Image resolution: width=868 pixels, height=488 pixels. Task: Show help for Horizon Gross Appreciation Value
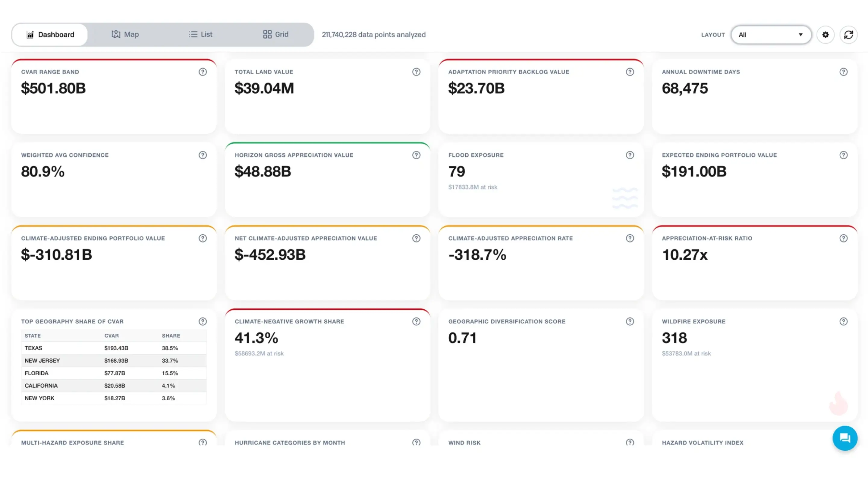pos(416,155)
